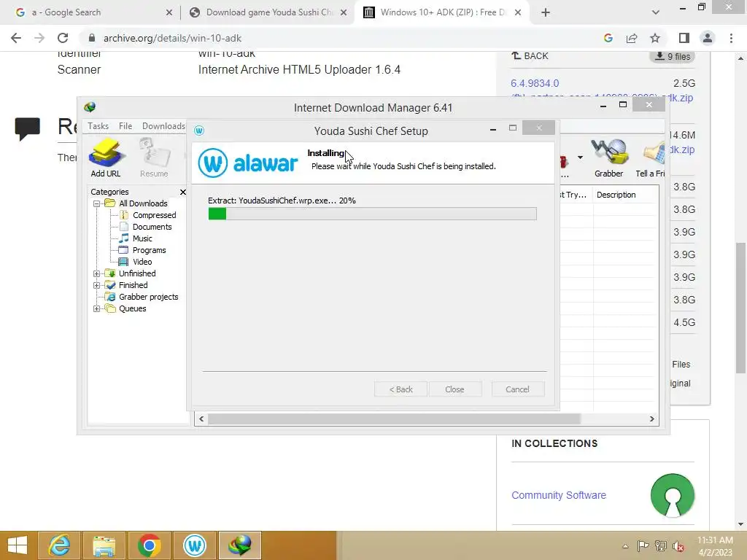Click the Alawar installer taskbar icon

pyautogui.click(x=194, y=545)
